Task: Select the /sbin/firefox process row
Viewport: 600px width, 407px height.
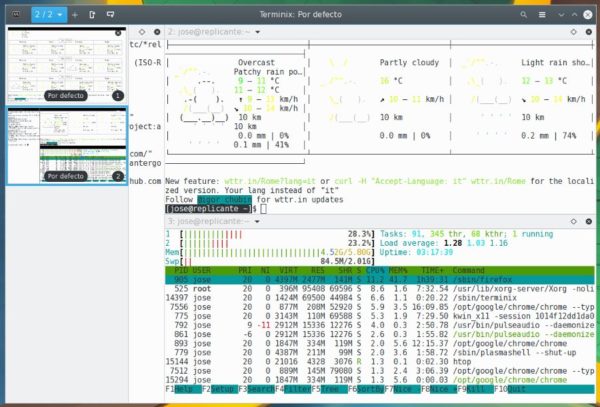Action: pyautogui.click(x=380, y=280)
